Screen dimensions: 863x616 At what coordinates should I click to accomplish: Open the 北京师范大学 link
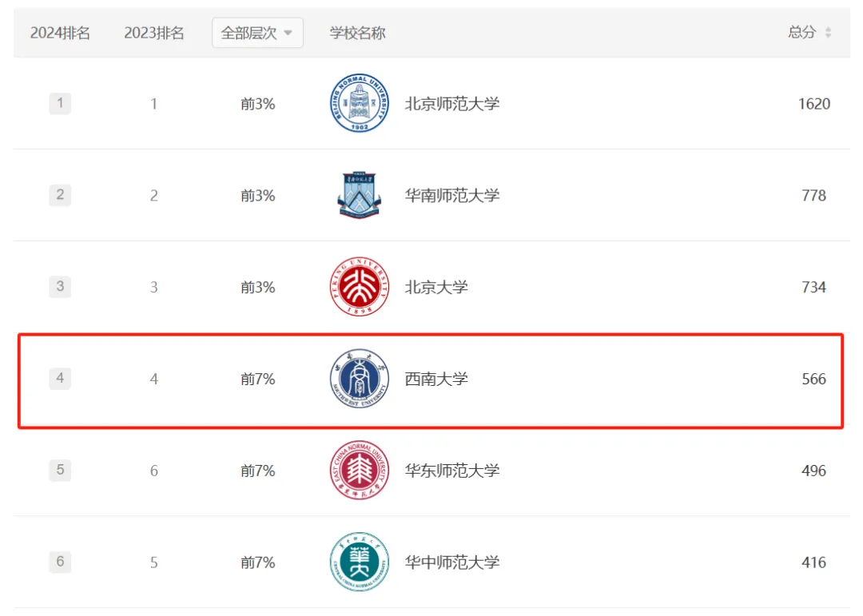coord(451,104)
